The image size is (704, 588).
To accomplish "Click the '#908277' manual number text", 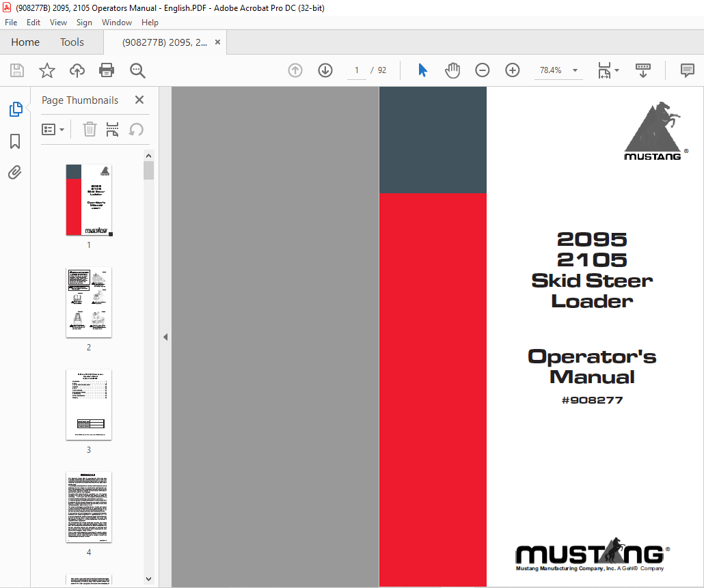I will click(x=592, y=400).
